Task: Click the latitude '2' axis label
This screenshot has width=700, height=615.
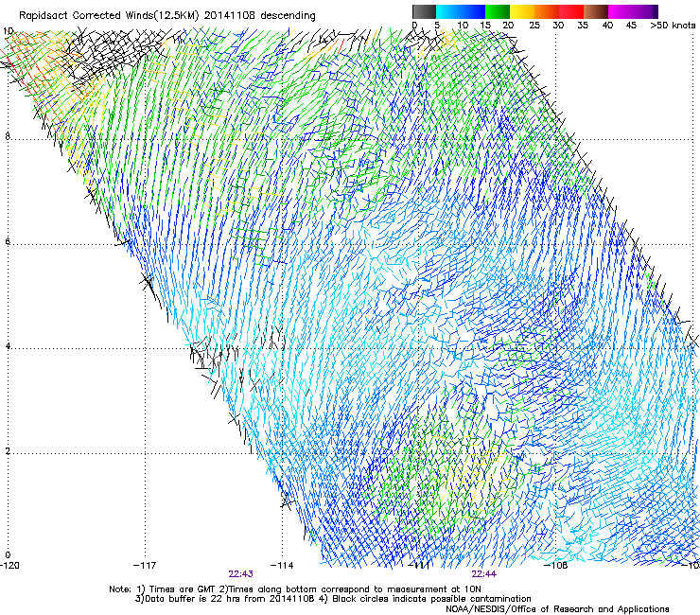Action: click(x=8, y=451)
